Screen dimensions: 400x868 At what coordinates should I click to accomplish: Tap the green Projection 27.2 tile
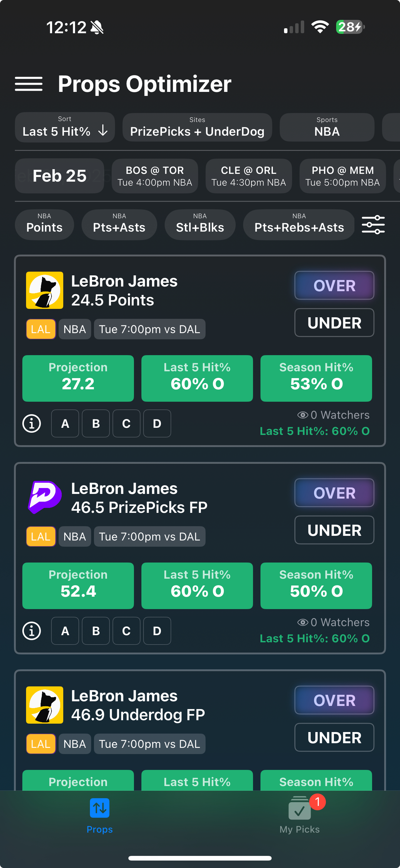(78, 378)
